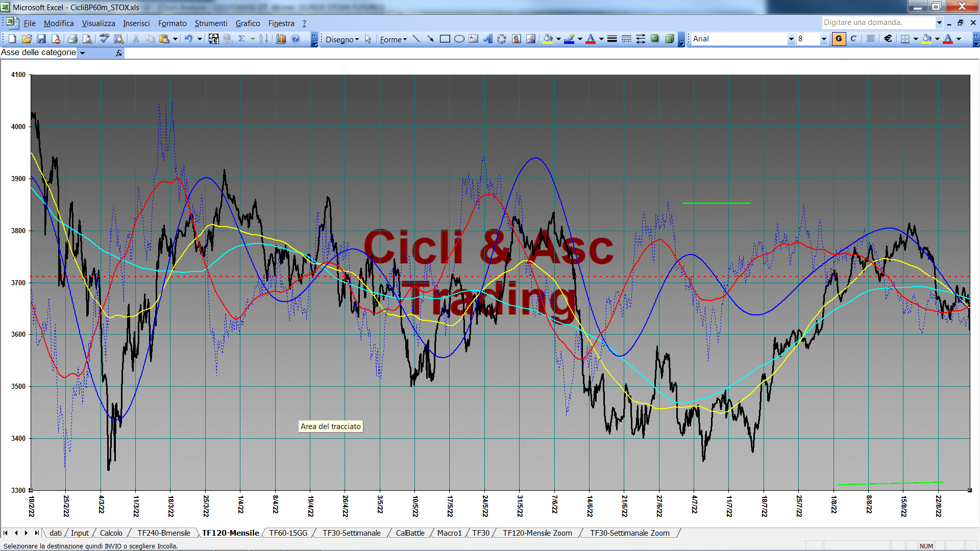
Task: Switch to the TF60-15GG sheet tab
Action: [288, 533]
